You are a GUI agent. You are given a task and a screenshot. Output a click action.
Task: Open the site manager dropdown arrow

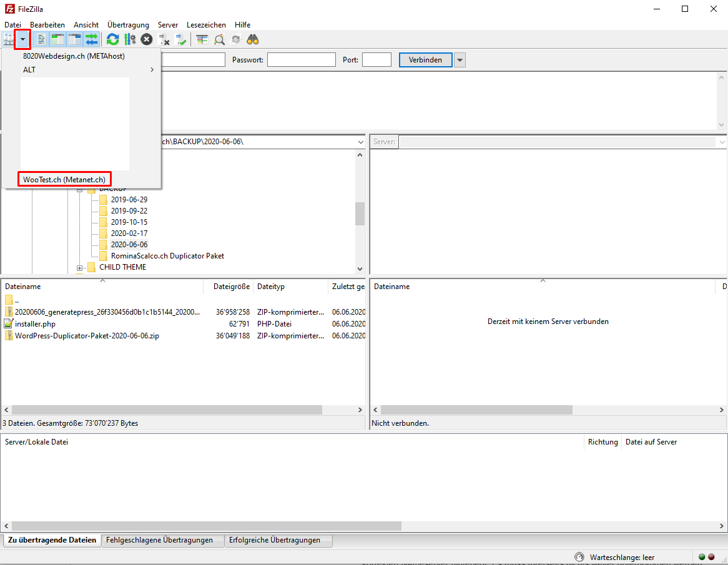(x=22, y=39)
